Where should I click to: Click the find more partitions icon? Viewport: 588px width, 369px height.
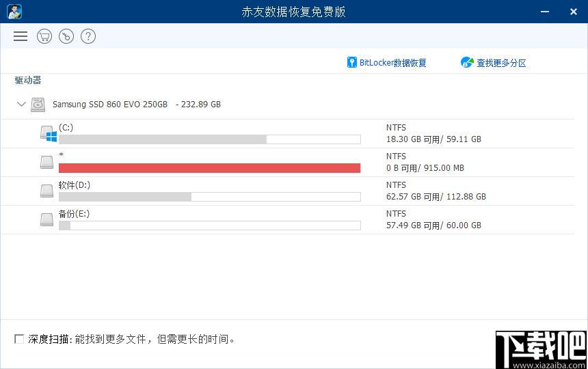(x=467, y=62)
